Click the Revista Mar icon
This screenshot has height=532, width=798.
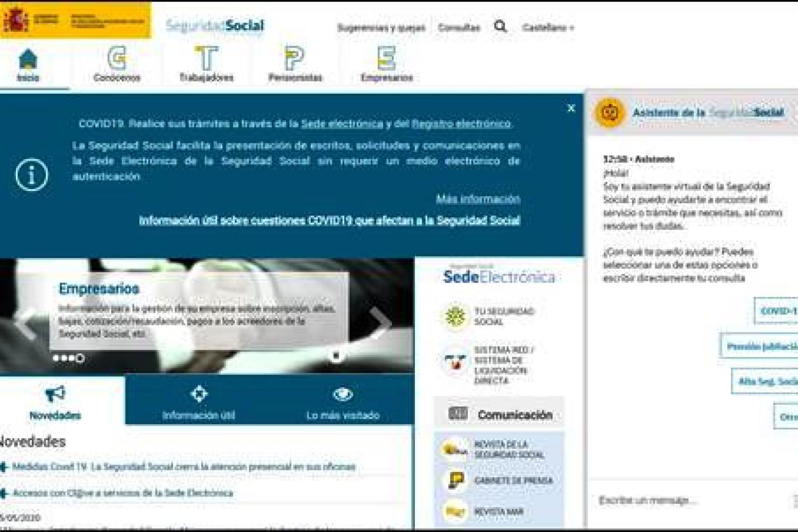[x=455, y=511]
